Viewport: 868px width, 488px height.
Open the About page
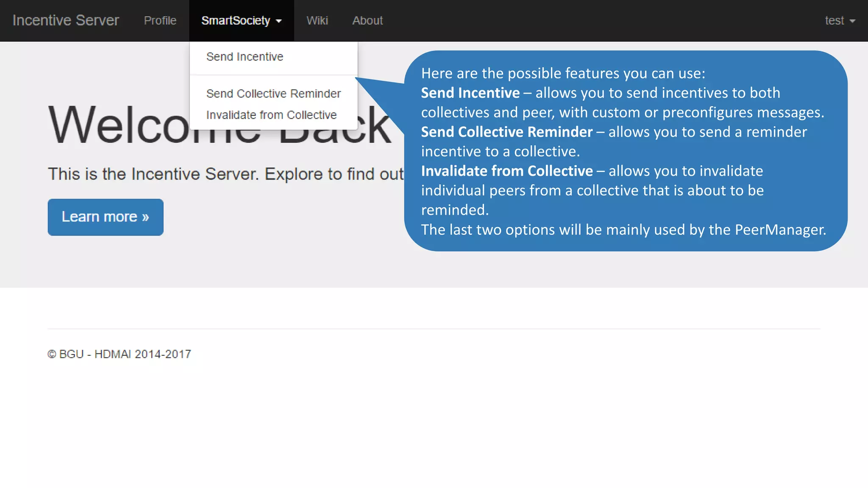coord(367,20)
